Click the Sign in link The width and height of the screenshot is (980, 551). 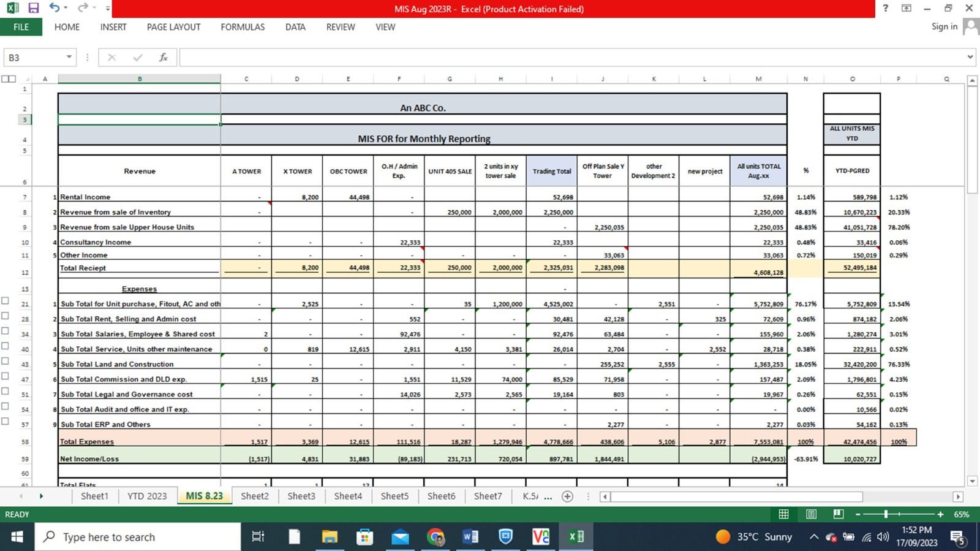(944, 26)
